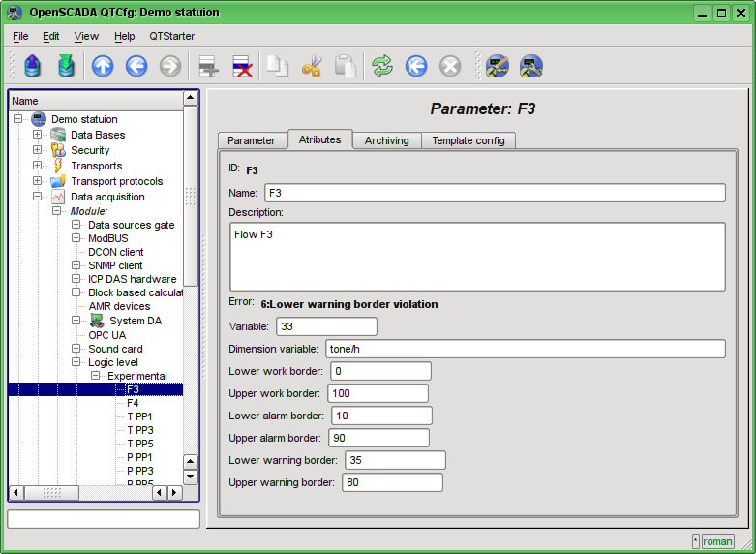The image size is (756, 554).
Task: Expand the ModBUS module node
Action: pos(76,238)
